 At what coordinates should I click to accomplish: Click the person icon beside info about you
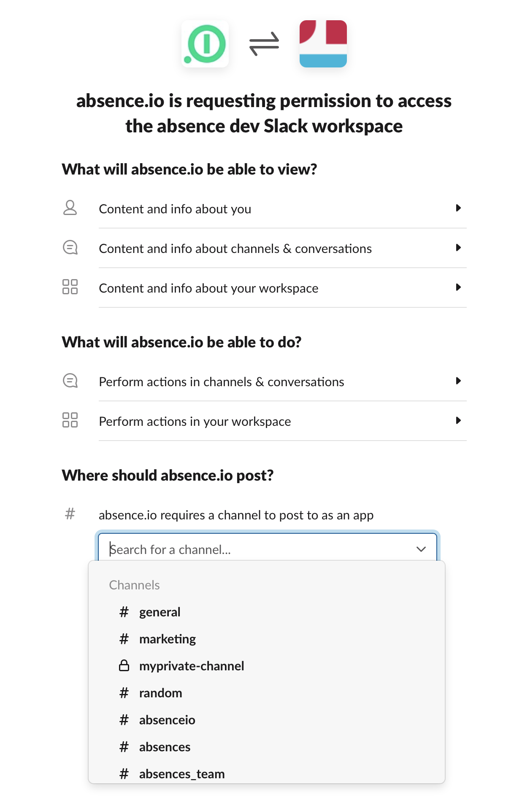point(70,208)
